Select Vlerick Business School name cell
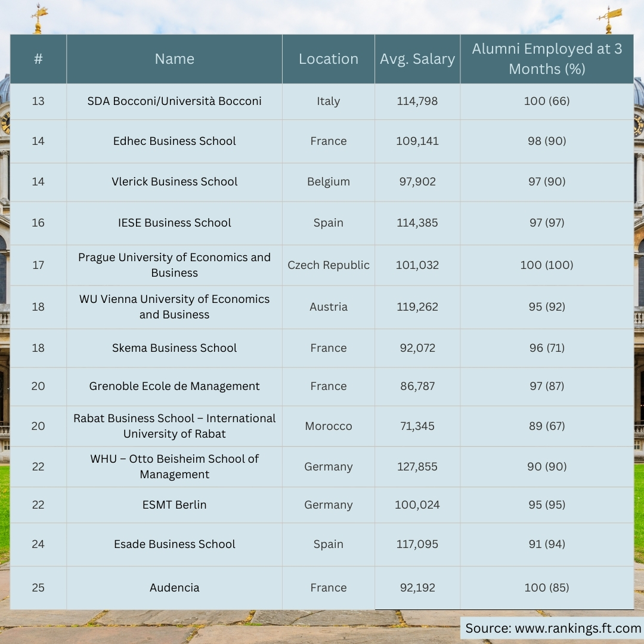Viewport: 644px width, 644px height. point(175,181)
